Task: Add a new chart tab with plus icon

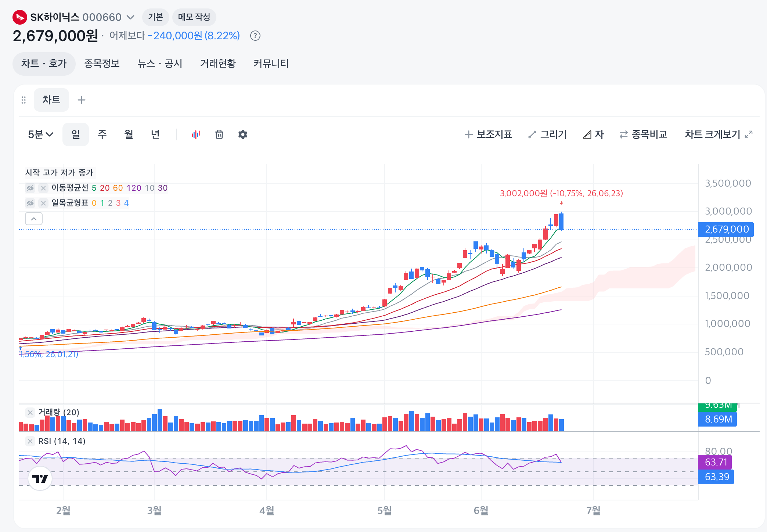Action: (x=82, y=100)
